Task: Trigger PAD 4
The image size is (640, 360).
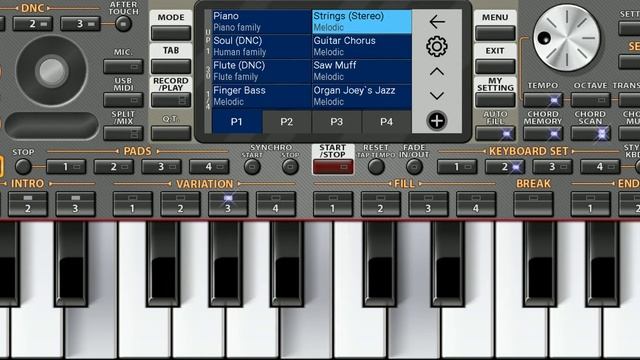Action: (x=209, y=167)
